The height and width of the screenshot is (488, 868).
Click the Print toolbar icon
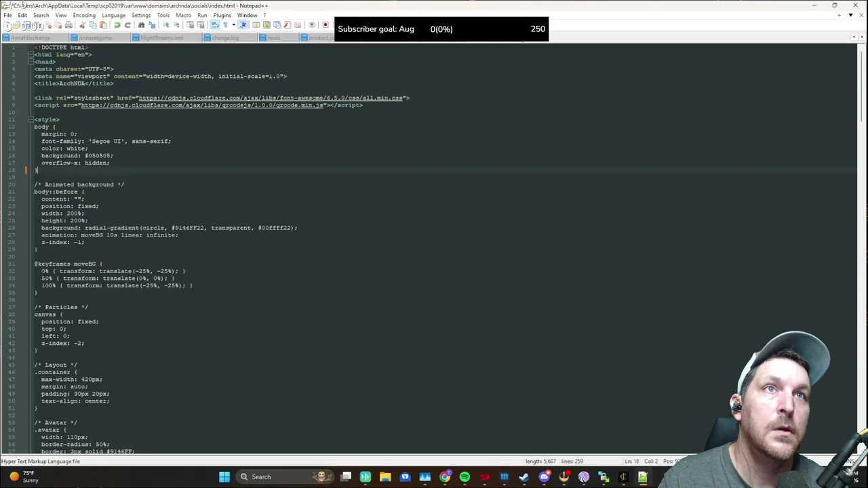pos(68,26)
